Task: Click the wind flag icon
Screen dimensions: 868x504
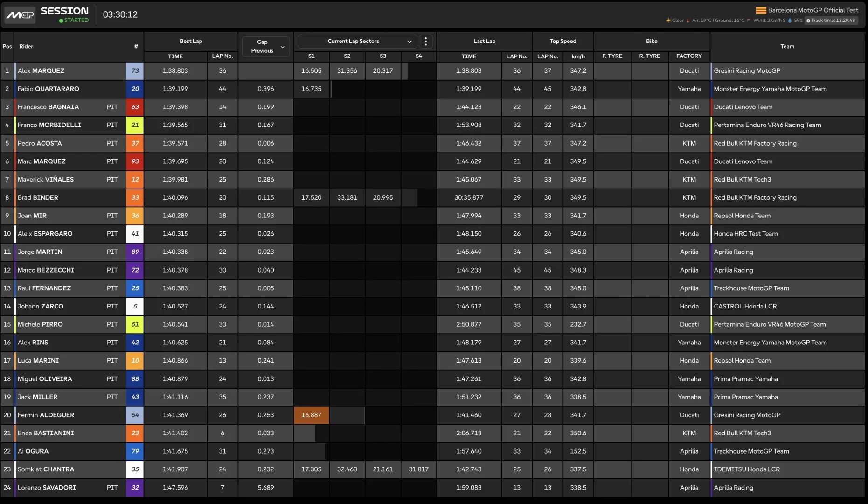Action: tap(749, 21)
